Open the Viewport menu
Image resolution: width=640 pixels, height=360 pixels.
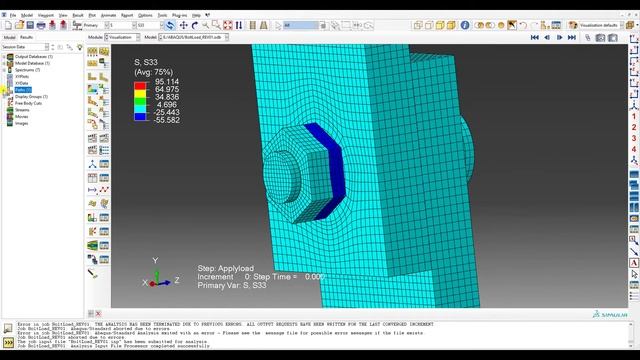46,15
